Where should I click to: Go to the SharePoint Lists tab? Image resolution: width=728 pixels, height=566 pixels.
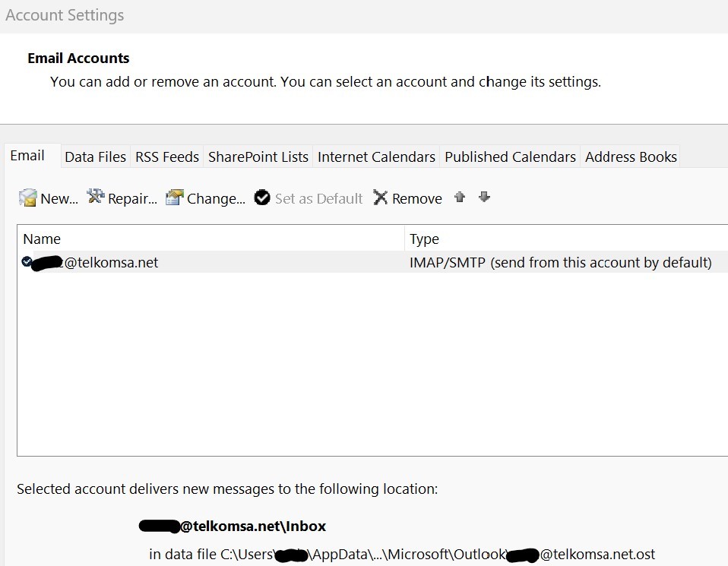[x=258, y=157]
